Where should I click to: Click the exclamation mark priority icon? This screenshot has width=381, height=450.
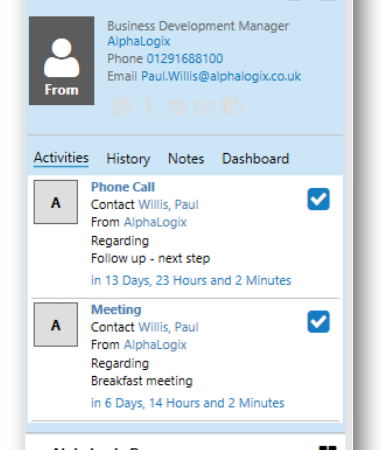(149, 106)
